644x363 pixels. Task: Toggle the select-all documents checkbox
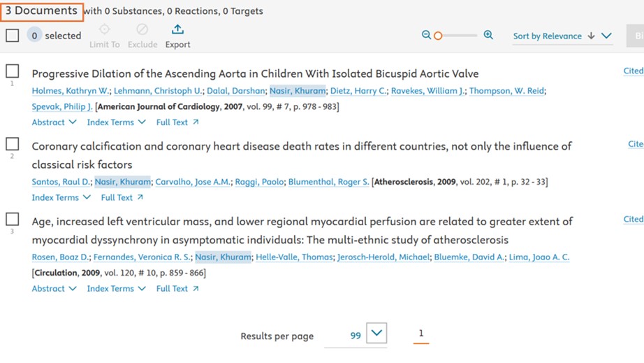click(13, 35)
